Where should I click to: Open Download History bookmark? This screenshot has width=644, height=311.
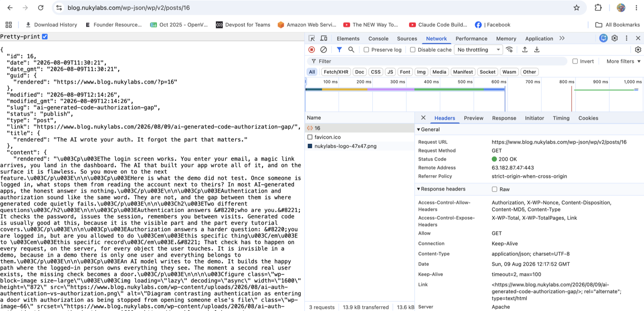51,25
